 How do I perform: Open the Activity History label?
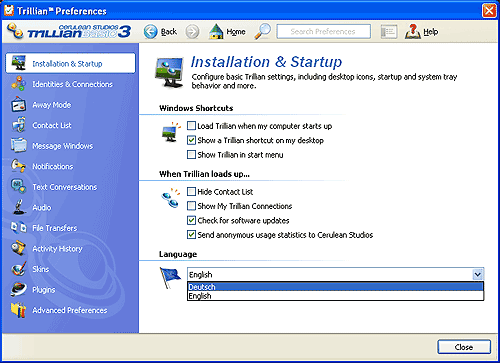pos(57,249)
